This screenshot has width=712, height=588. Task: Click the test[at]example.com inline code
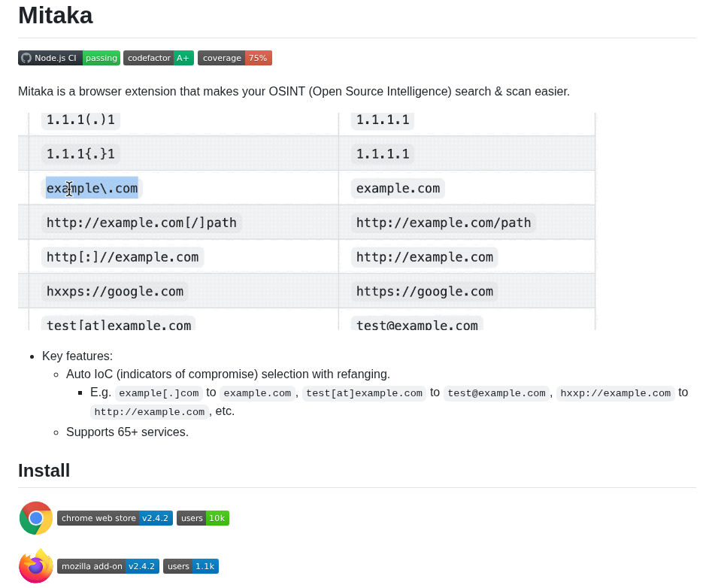364,393
